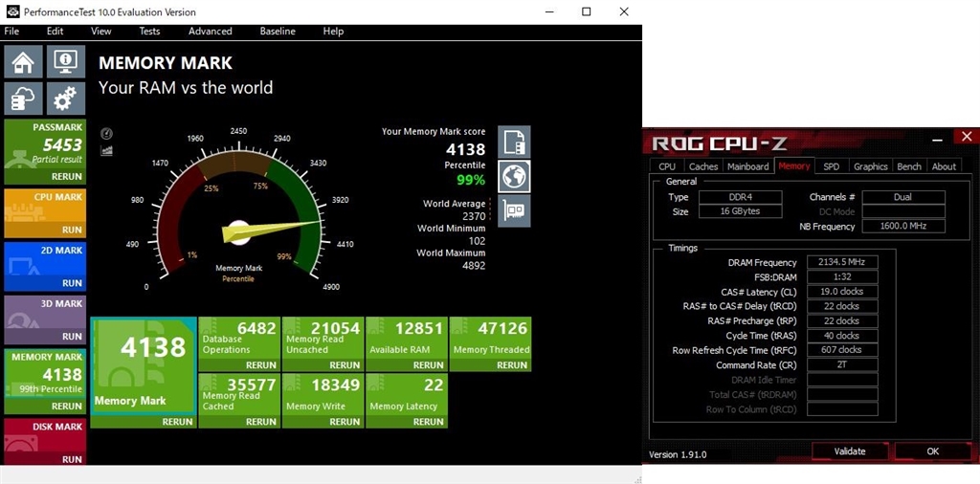Switch to the Bench tab in CPU-Z

click(x=909, y=166)
